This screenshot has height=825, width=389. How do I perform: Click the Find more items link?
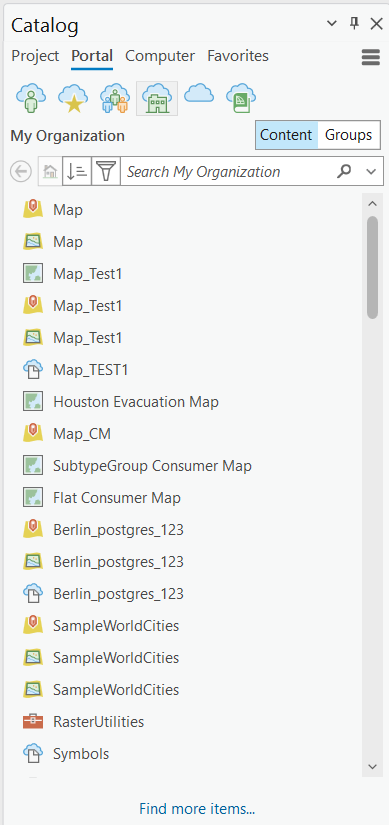click(x=197, y=809)
